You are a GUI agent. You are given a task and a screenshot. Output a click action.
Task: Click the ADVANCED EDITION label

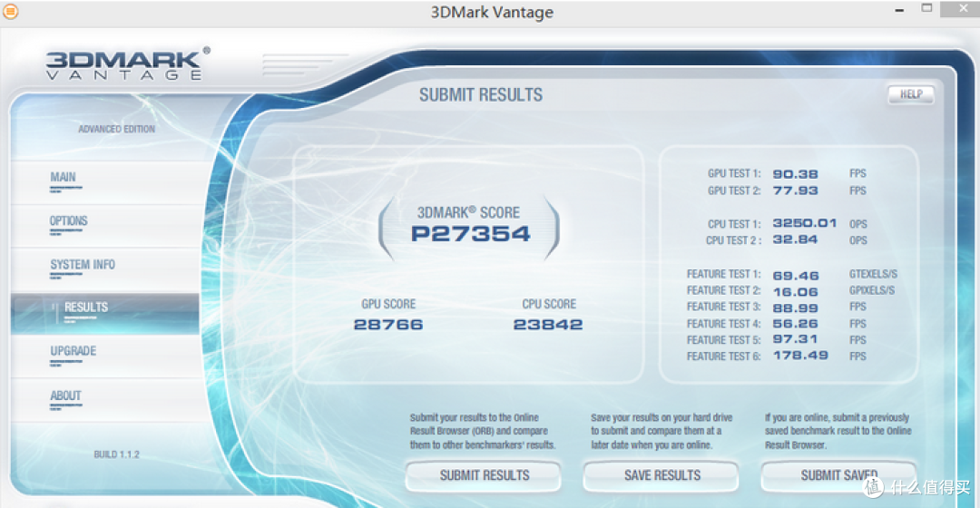pyautogui.click(x=116, y=130)
